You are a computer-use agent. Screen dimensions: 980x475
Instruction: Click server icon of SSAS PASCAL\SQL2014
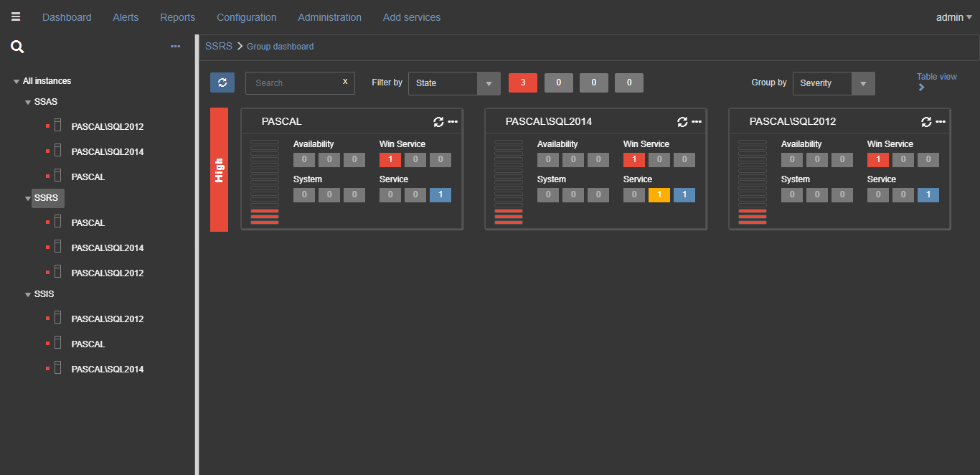[x=58, y=151]
